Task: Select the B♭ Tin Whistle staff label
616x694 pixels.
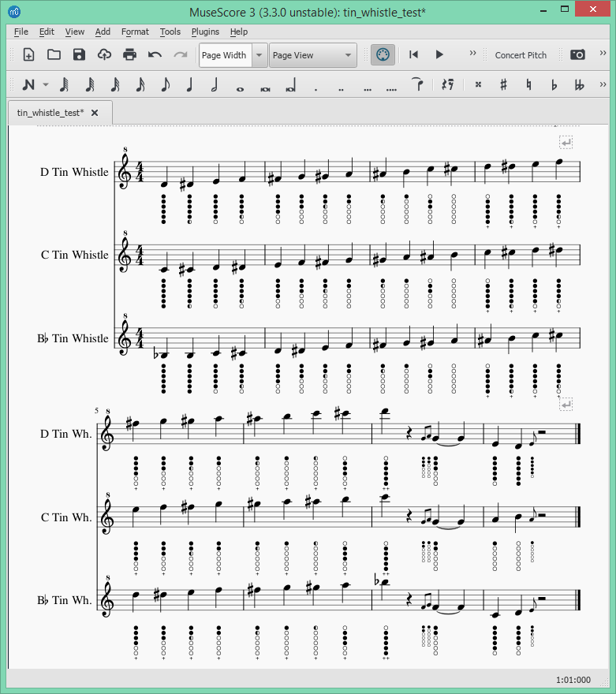Action: (73, 338)
